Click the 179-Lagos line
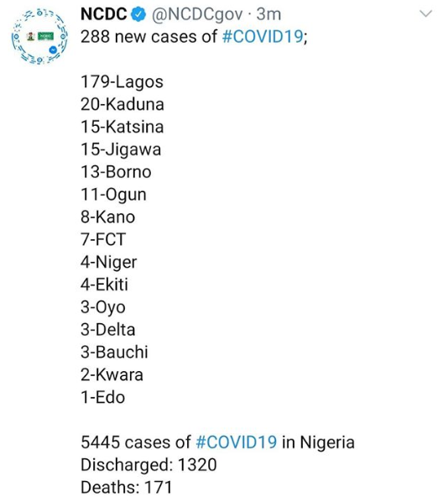Image resolution: width=448 pixels, height=502 pixels. (122, 82)
